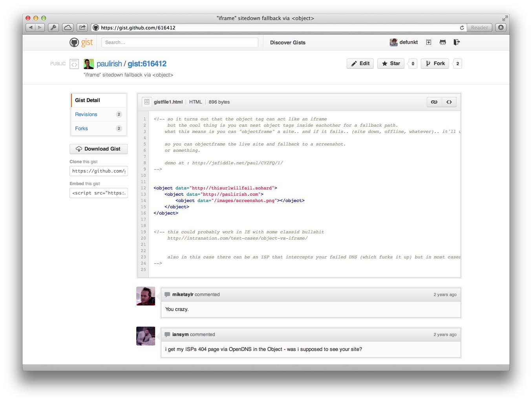Viewport: 532px width, 402px height.
Task: Open paulirish user link
Action: [109, 64]
